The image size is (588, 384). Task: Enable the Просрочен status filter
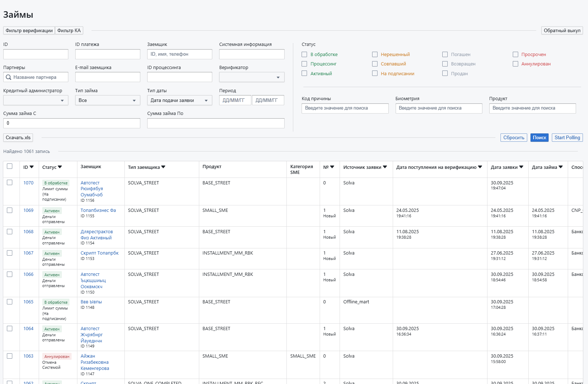(x=515, y=55)
